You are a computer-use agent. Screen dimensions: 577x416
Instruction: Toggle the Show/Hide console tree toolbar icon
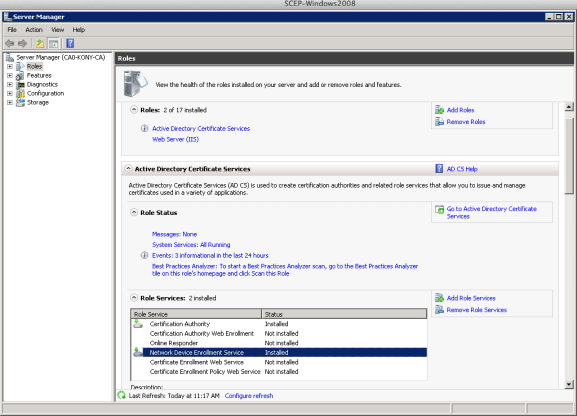[53, 43]
